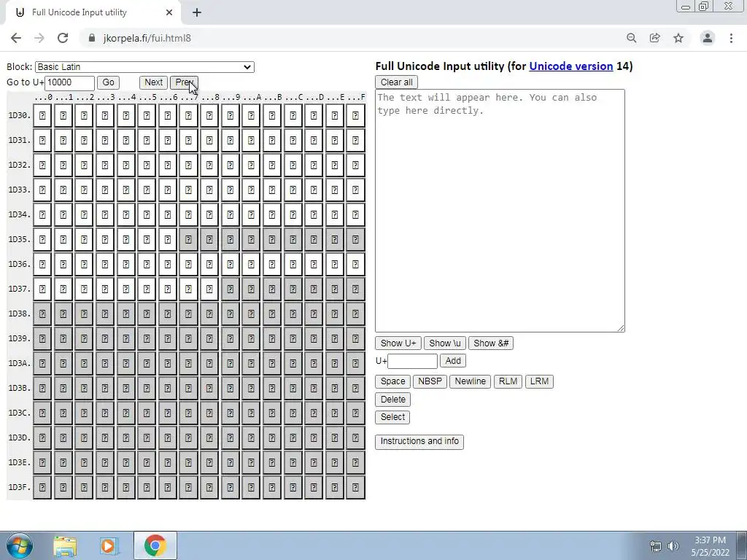
Task: Click the grayed cell in row 1D38 column 4
Action: pyautogui.click(x=125, y=314)
